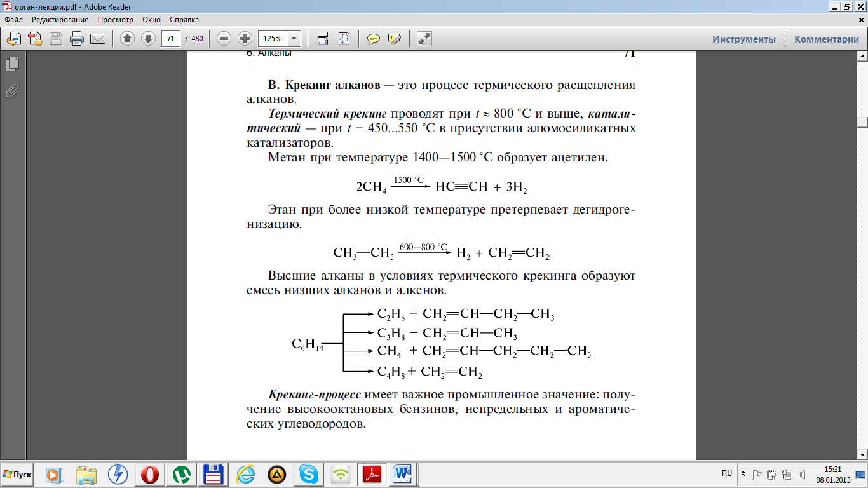Click the Fit width scrolling icon
This screenshot has height=488, width=868.
click(x=323, y=39)
